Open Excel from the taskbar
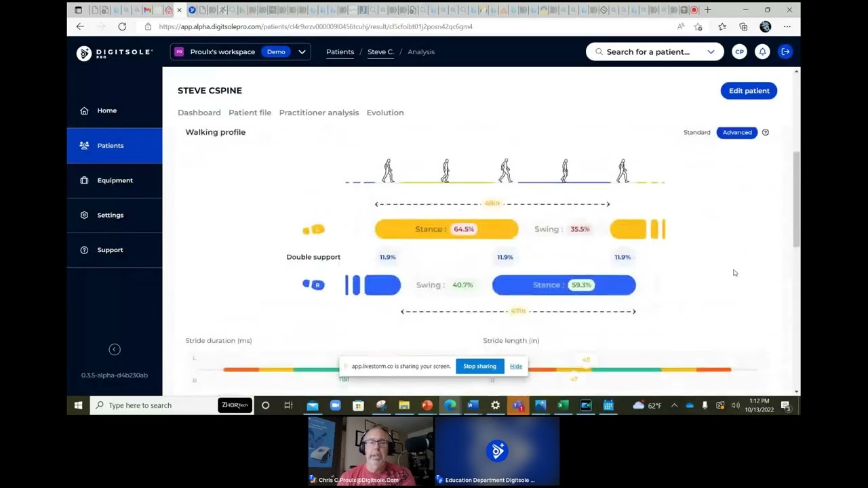 [563, 405]
